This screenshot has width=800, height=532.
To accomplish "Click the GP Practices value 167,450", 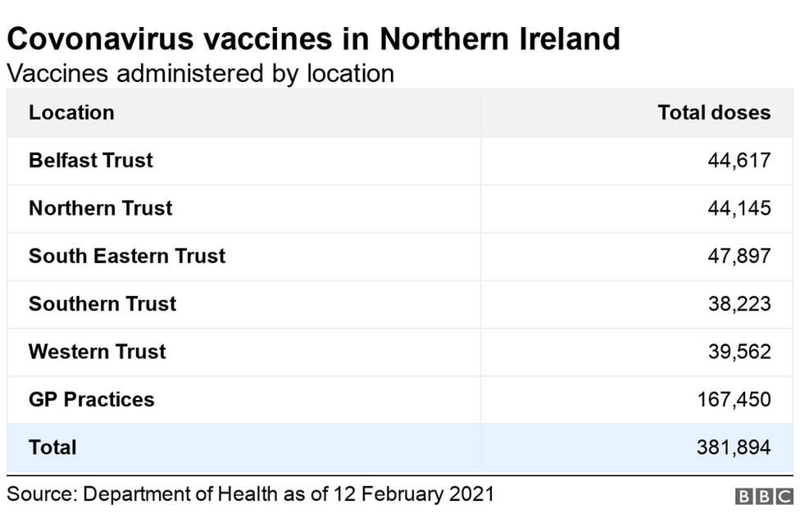I will (733, 399).
